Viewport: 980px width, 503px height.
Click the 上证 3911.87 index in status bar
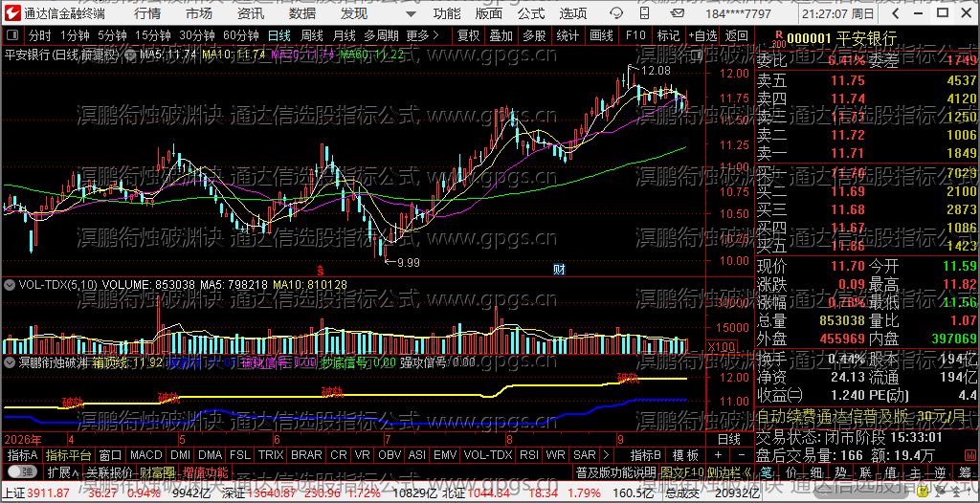click(x=37, y=493)
